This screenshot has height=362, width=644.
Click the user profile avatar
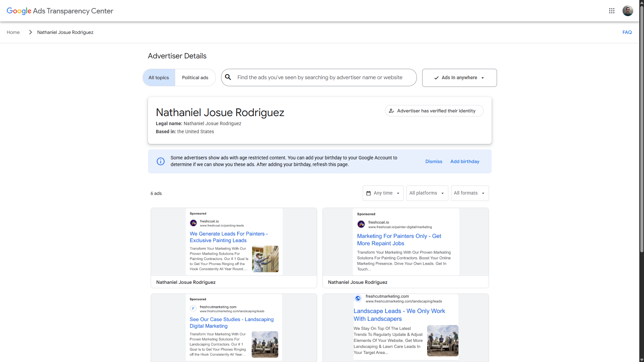pos(628,11)
